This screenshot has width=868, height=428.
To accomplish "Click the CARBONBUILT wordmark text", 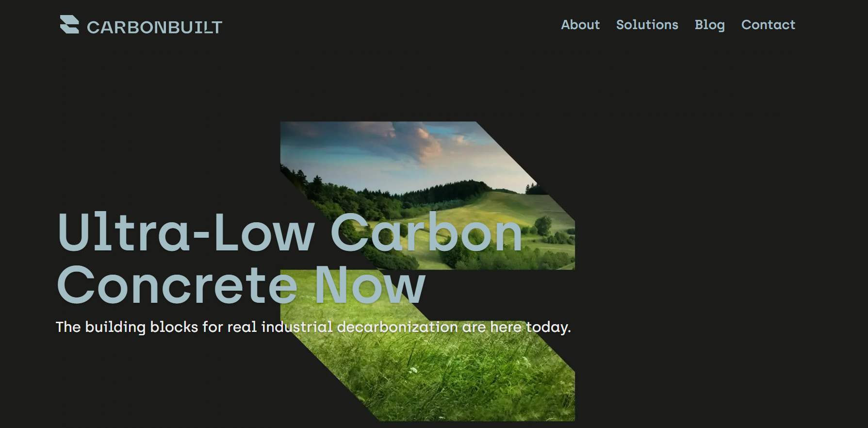I will click(x=154, y=27).
